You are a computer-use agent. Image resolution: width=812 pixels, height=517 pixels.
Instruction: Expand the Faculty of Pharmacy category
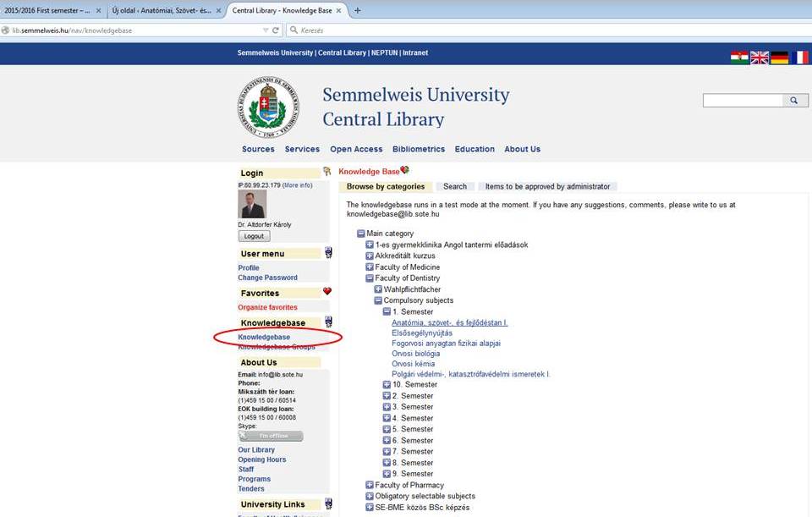(x=370, y=485)
